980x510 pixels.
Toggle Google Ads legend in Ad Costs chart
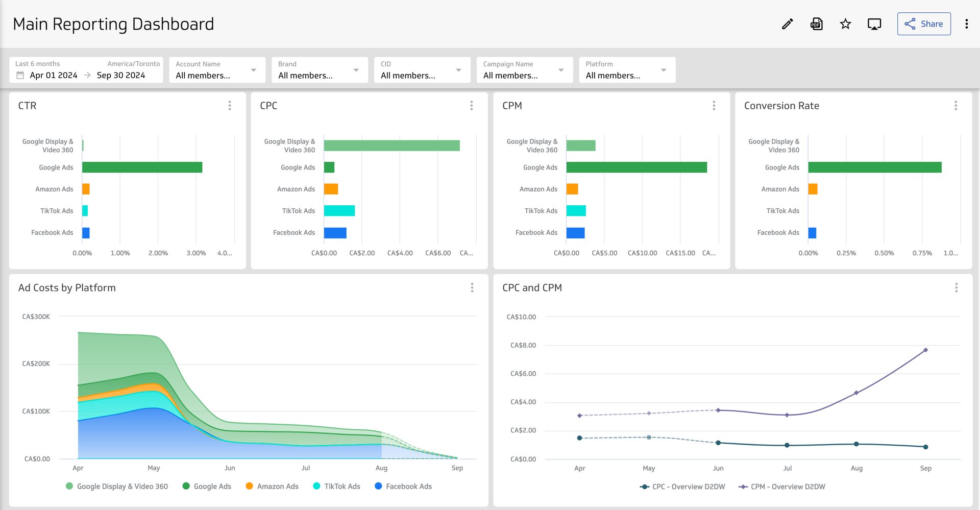click(207, 487)
